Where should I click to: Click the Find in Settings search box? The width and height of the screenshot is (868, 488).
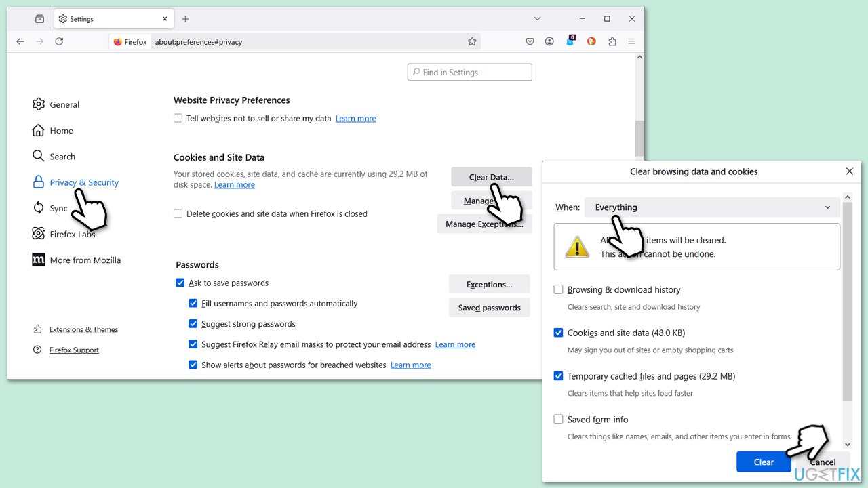point(469,72)
